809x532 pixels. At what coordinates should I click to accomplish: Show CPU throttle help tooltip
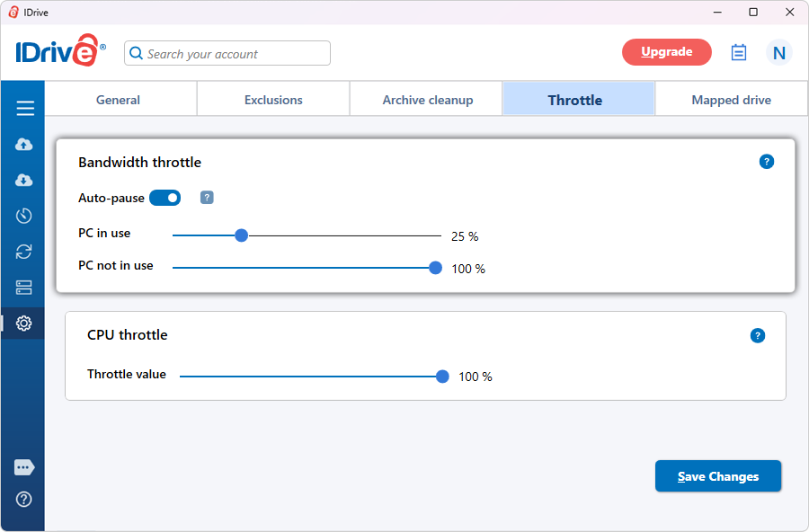click(757, 335)
